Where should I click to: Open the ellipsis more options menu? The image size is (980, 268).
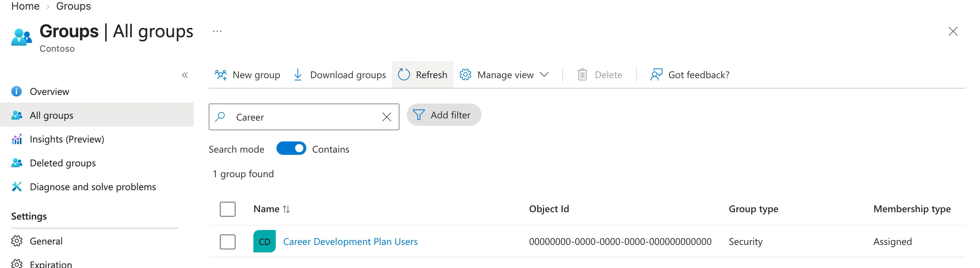pos(217,31)
